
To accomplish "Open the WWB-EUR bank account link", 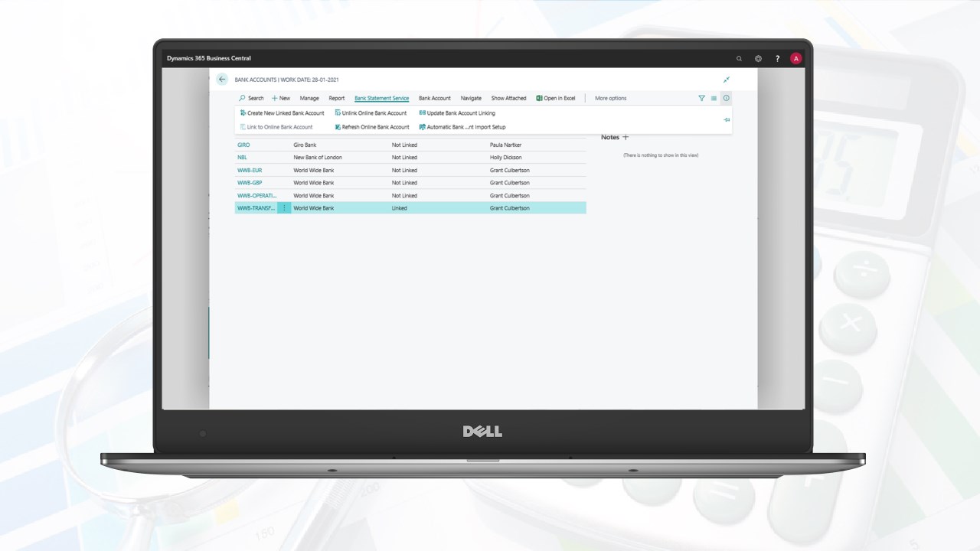I will pyautogui.click(x=250, y=170).
